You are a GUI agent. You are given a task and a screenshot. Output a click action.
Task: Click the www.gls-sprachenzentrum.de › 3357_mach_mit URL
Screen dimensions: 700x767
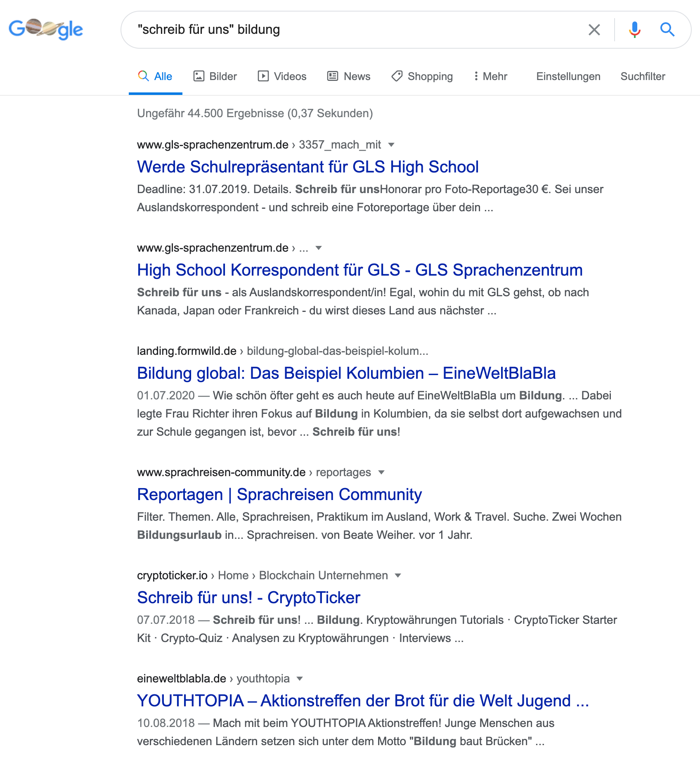[259, 145]
